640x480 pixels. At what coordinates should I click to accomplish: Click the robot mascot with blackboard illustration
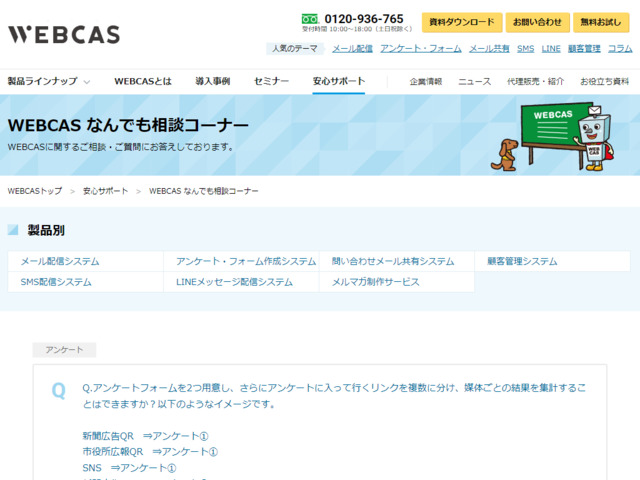point(567,136)
